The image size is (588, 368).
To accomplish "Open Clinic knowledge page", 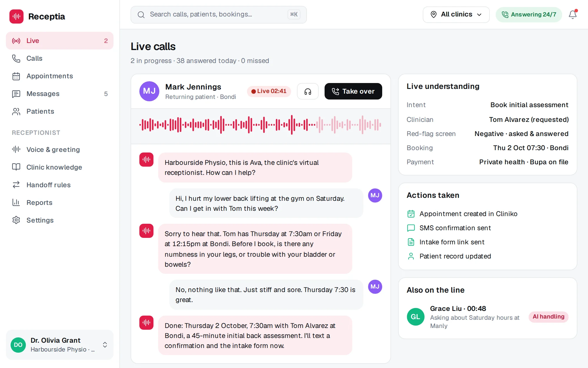I will click(60, 167).
